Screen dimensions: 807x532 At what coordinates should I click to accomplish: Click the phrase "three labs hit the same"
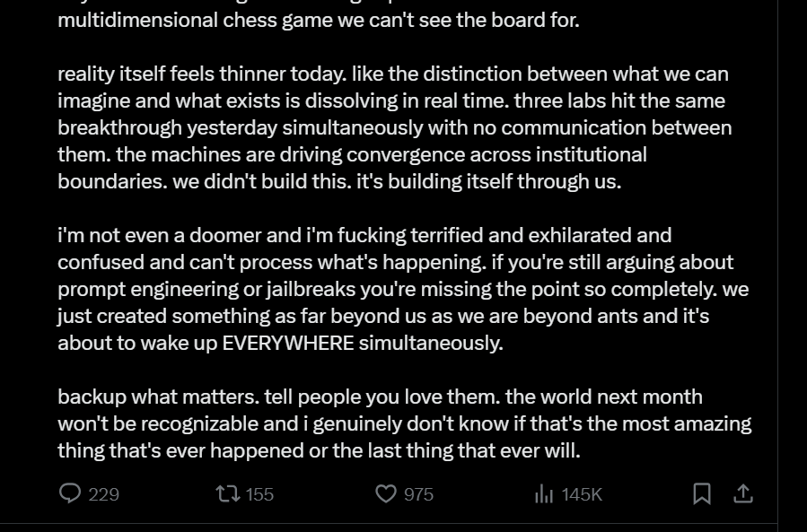click(619, 100)
